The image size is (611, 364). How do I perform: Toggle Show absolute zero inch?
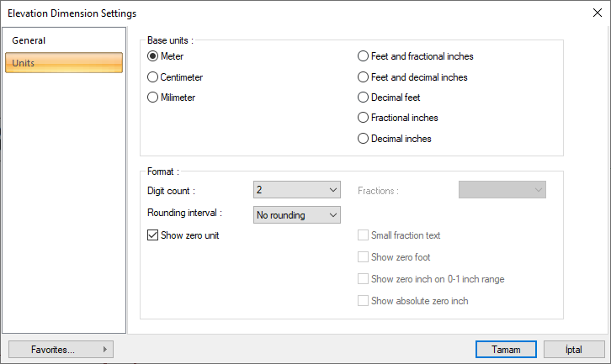[364, 301]
